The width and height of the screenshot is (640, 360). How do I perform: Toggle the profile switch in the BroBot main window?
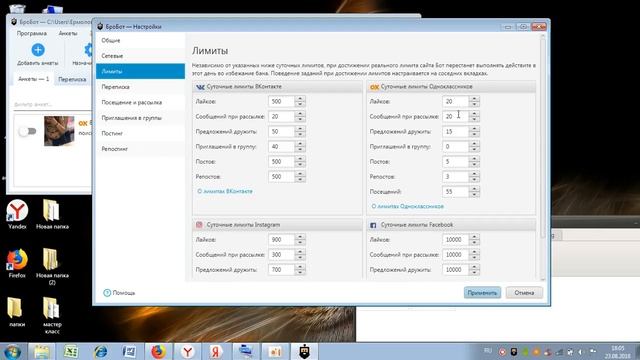[28, 131]
